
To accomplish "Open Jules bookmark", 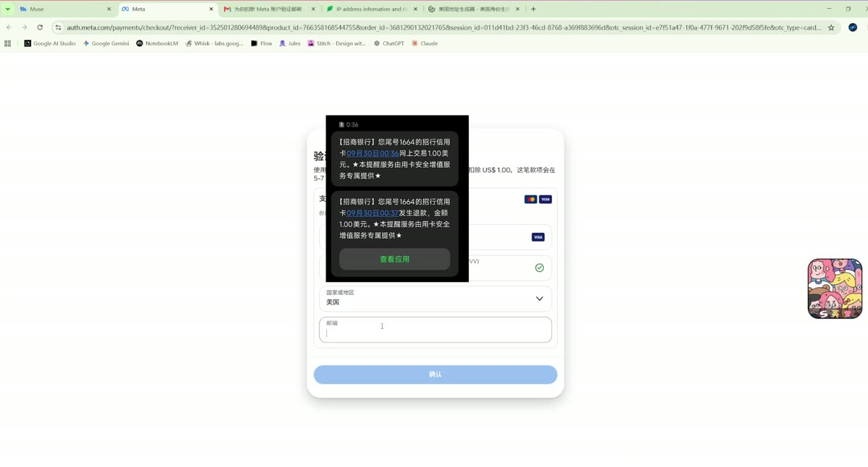I will [290, 43].
